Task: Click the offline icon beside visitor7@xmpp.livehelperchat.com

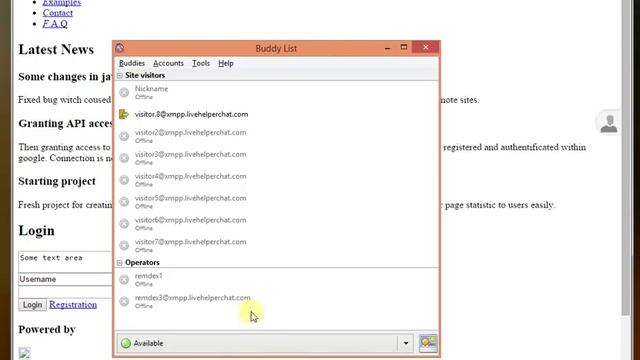Action: (x=124, y=245)
